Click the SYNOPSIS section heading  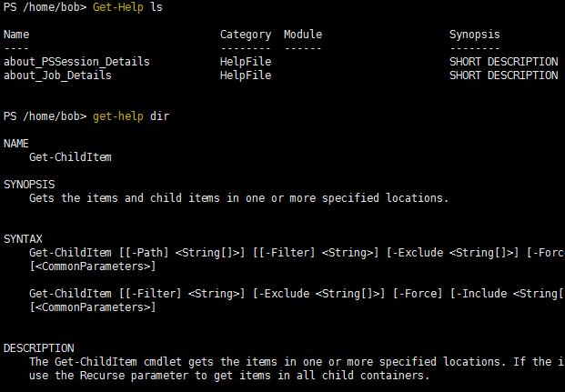[x=29, y=185]
